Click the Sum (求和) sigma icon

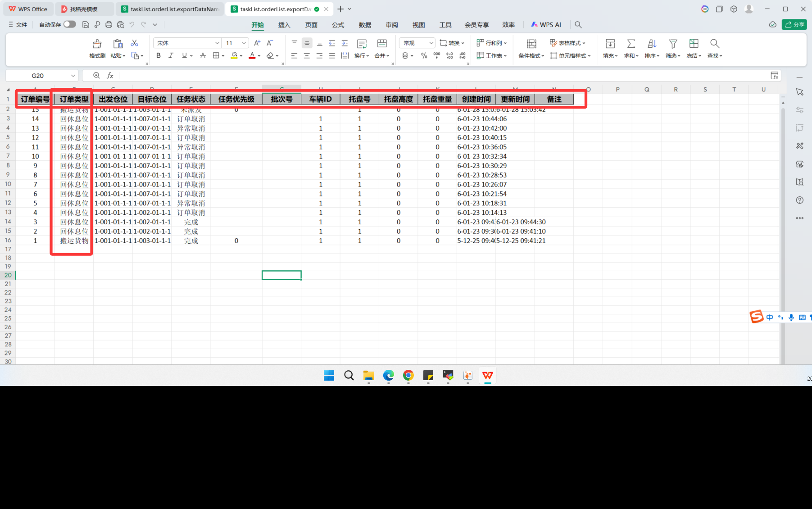631,44
